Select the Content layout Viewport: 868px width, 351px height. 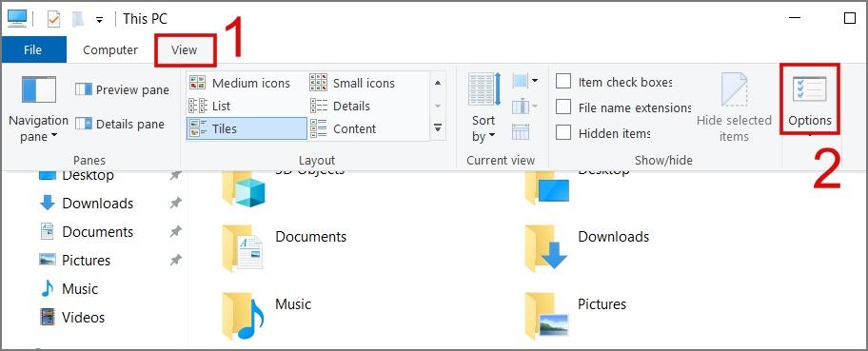pyautogui.click(x=344, y=128)
